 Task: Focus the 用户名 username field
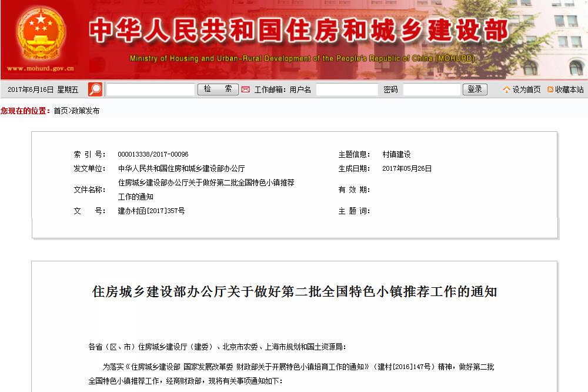[x=347, y=89]
